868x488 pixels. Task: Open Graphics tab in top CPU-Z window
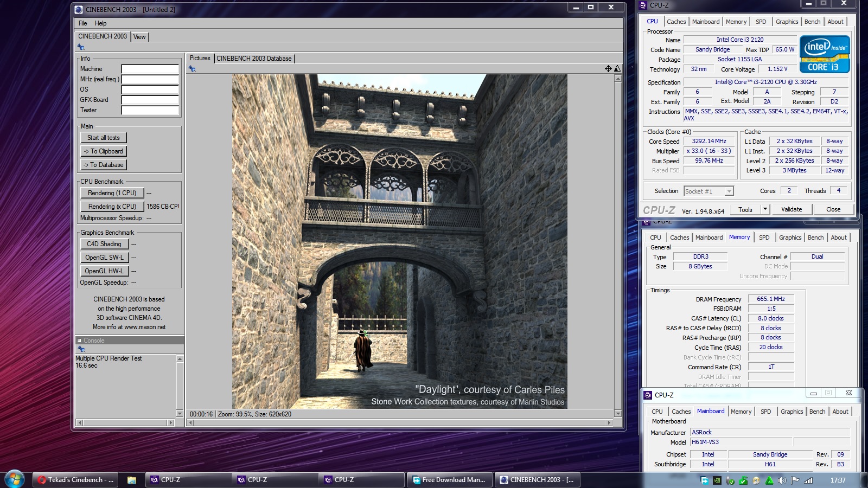(x=787, y=22)
